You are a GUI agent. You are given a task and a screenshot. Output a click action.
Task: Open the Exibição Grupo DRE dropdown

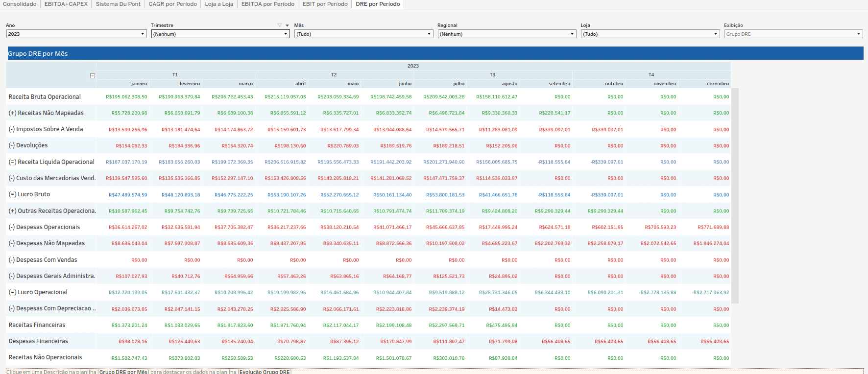coord(794,34)
